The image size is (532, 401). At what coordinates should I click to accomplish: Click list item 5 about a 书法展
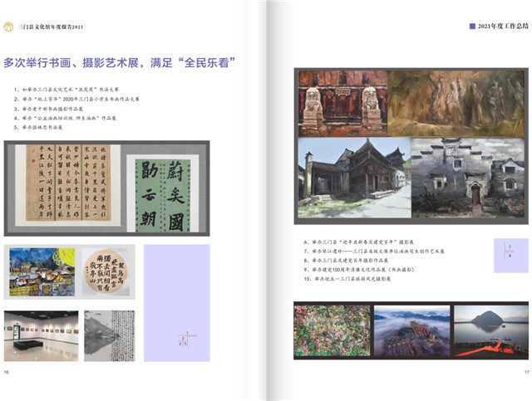point(38,127)
